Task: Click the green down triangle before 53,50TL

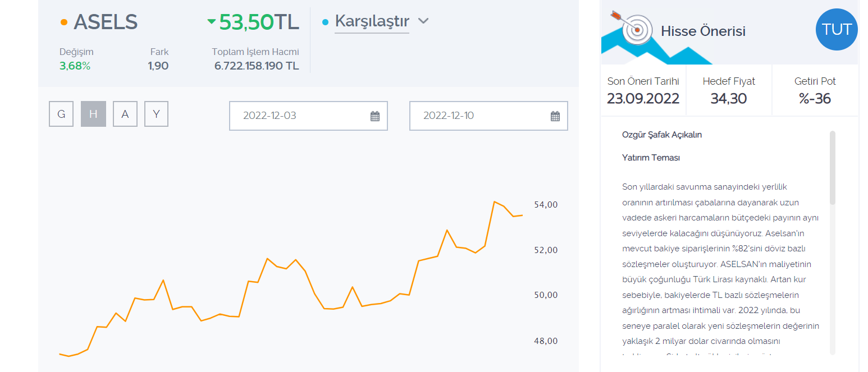Action: (211, 21)
